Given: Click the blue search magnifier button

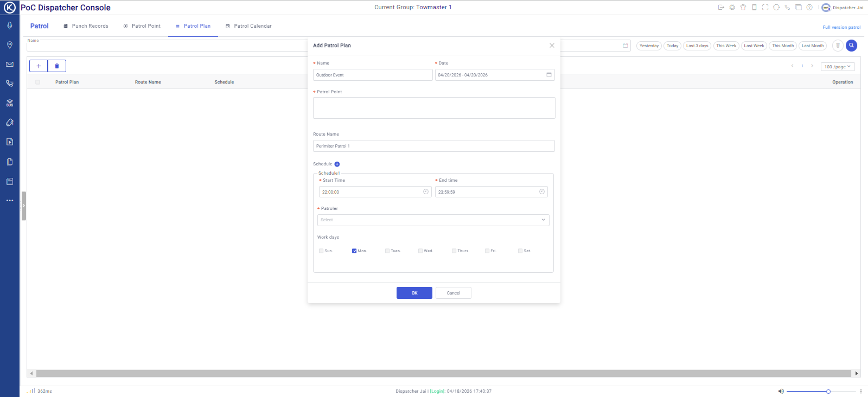Looking at the screenshot, I should pyautogui.click(x=852, y=46).
